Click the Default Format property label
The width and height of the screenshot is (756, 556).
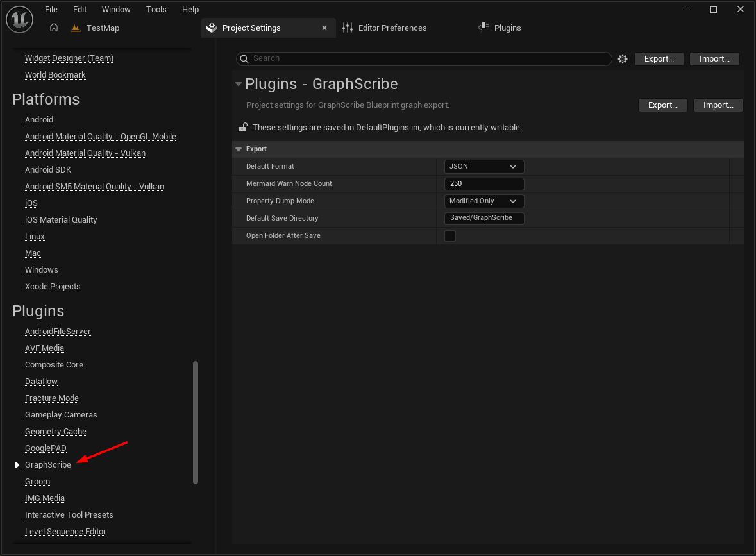click(x=270, y=166)
